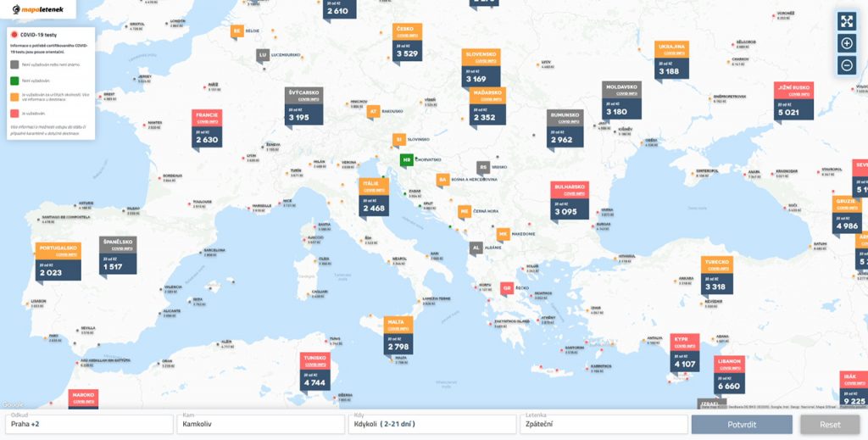Click the orange BE Belgium marker
This screenshot has width=868, height=440.
(x=237, y=31)
